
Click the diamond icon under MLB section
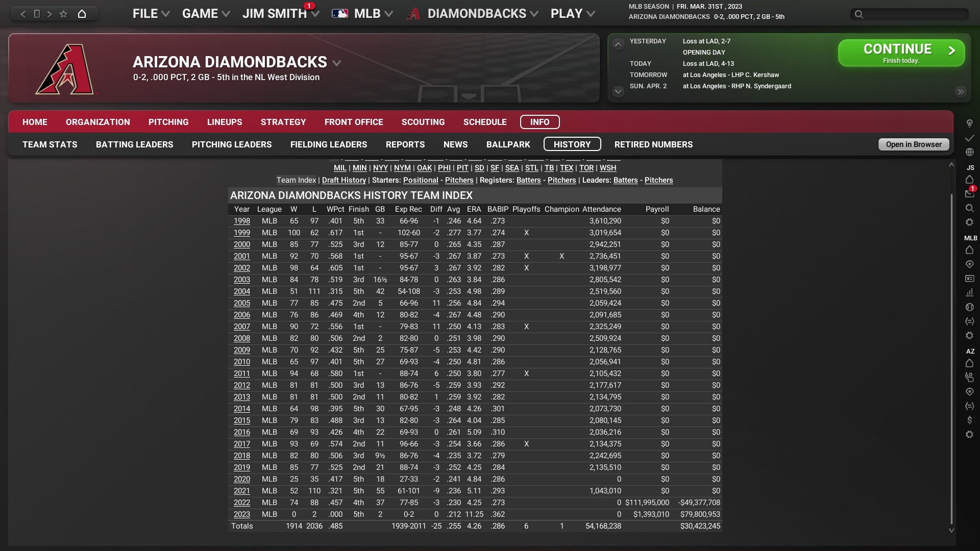pyautogui.click(x=970, y=264)
